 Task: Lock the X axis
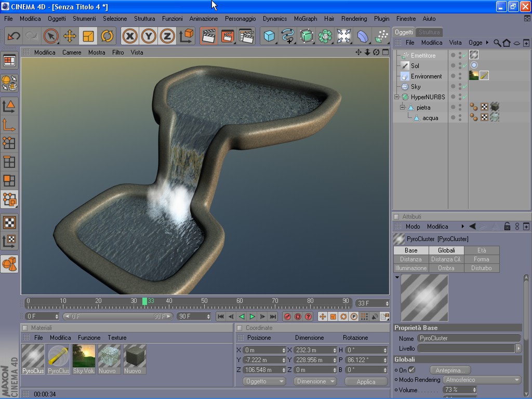point(129,36)
